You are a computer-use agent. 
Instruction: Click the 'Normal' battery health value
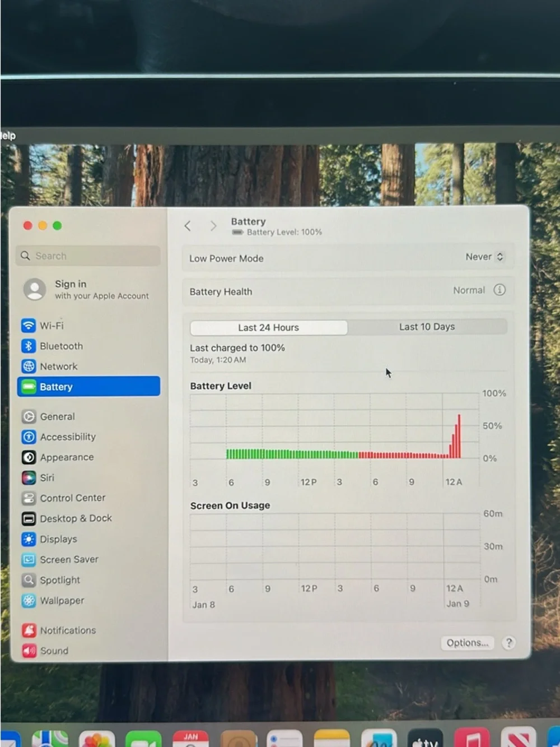pos(469,290)
